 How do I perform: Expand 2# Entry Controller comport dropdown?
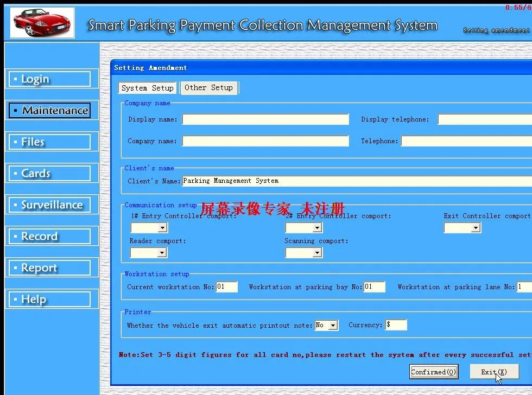coord(318,228)
